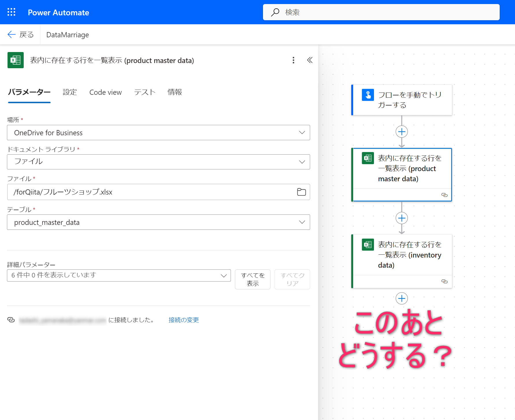Click the Excel icon on product master card
Viewport: 515px width, 420px height.
point(368,158)
